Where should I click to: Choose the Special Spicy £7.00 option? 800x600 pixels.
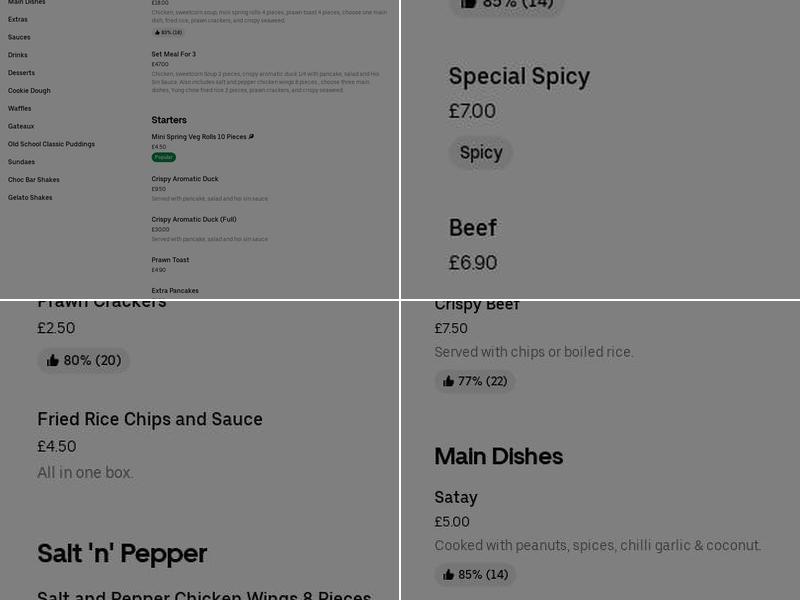point(519,76)
